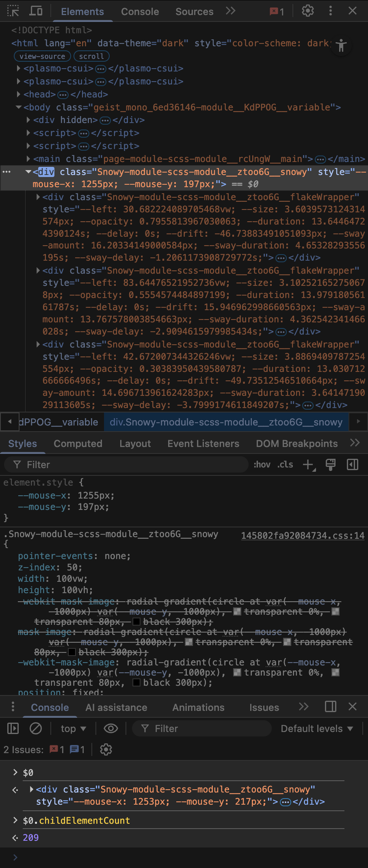Toggle the device toolbar icon
Screen dimensions: 368x868
pos(36,11)
